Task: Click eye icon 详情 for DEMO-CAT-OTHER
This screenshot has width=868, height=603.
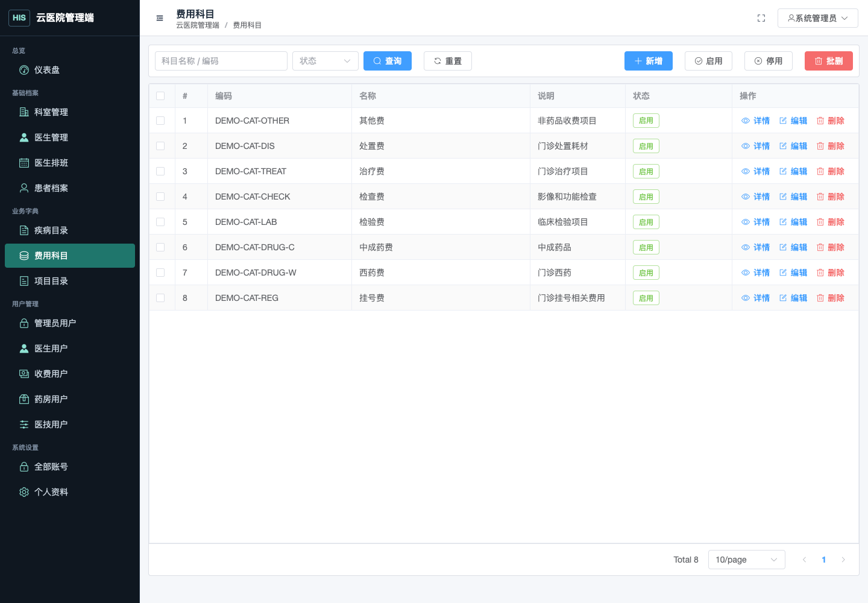Action: (x=746, y=121)
